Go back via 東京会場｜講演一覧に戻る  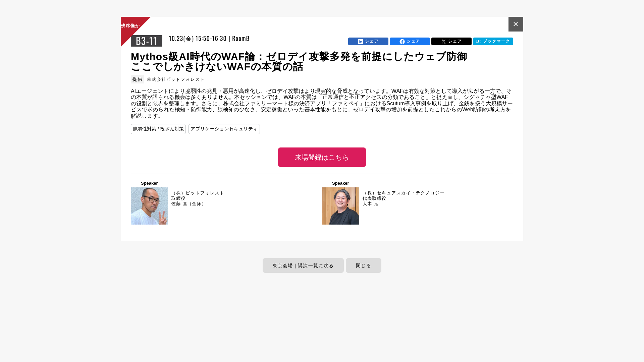click(303, 265)
